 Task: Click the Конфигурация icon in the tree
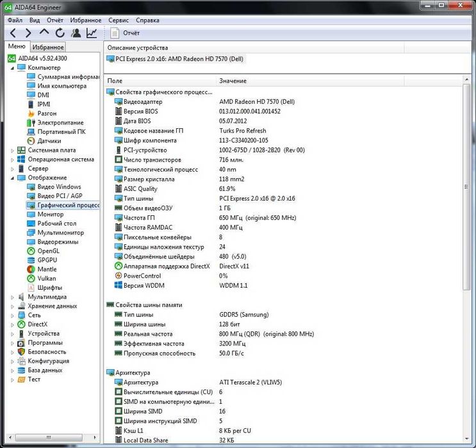click(x=21, y=361)
